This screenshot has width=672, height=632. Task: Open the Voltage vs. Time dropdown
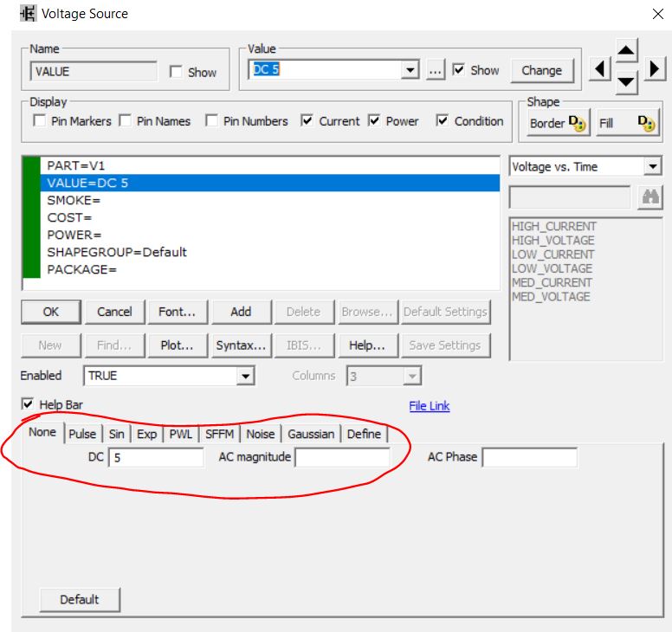(x=652, y=166)
